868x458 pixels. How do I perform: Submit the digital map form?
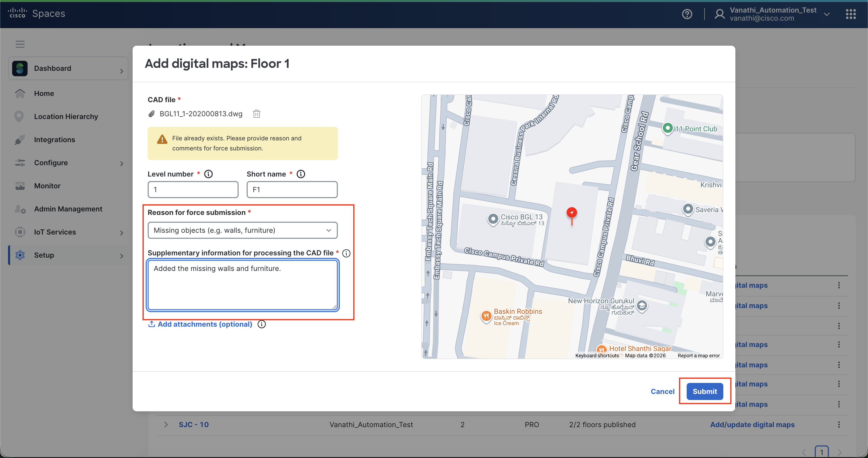click(x=704, y=391)
